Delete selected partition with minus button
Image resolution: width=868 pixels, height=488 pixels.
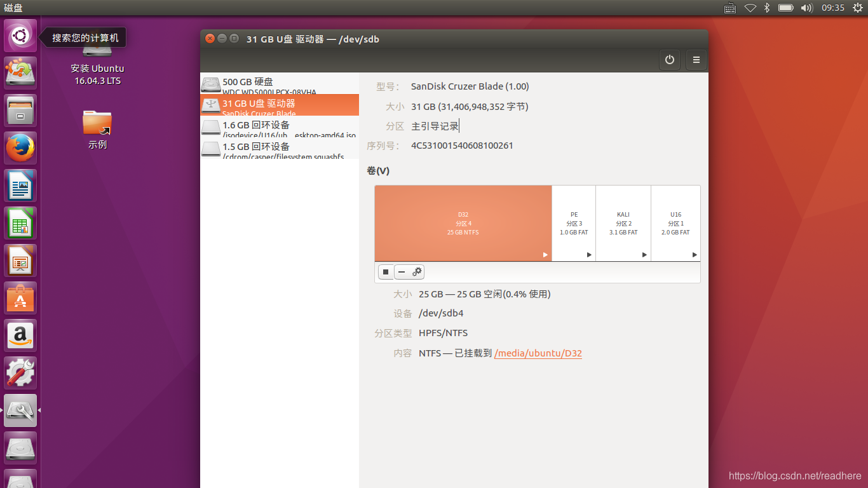(x=402, y=272)
